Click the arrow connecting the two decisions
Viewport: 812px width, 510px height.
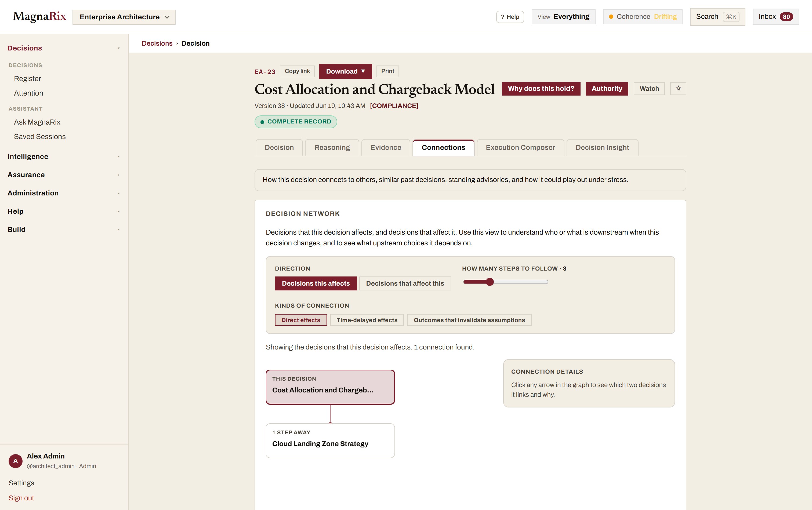[330, 414]
